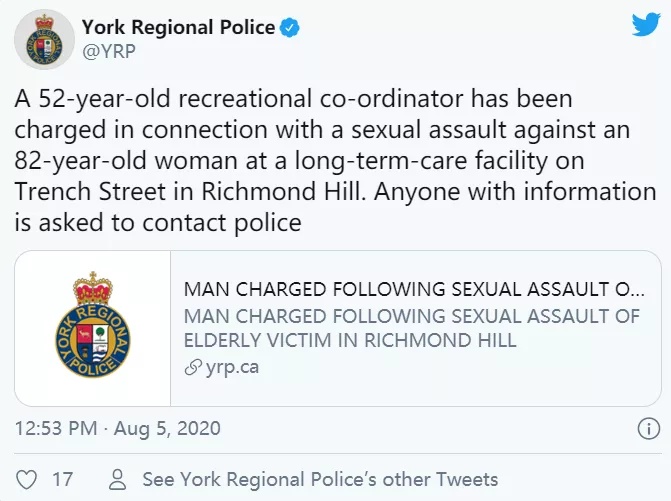
Task: Open the York Regional Police account name
Action: 178,27
